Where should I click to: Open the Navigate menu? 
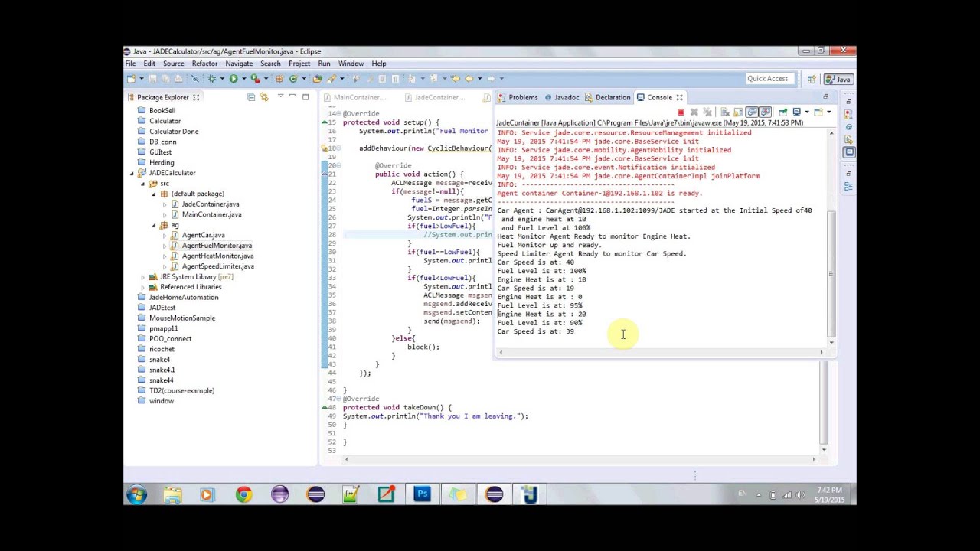click(239, 64)
